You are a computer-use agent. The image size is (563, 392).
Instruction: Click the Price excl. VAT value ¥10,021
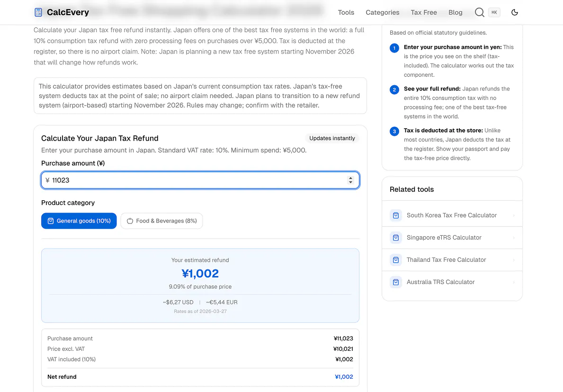point(343,349)
